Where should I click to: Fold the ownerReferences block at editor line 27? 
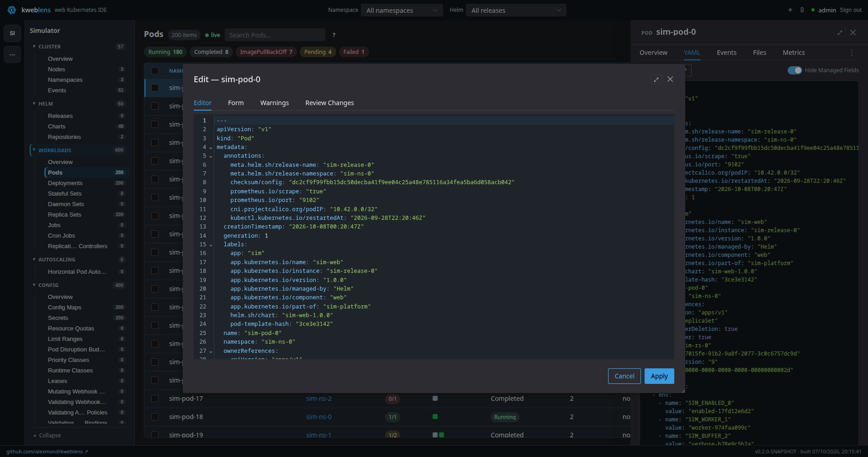[x=211, y=351]
